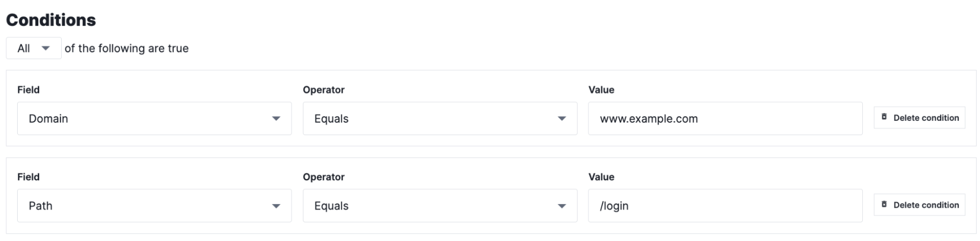Click the arrow in the Domain row's Equals box
Screen dimensions: 980x241
tap(562, 119)
